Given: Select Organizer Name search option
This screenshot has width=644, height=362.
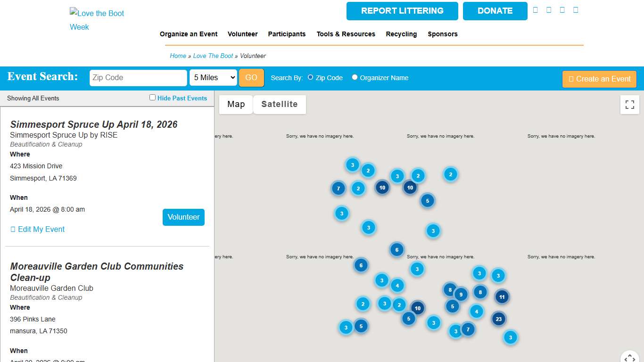Looking at the screenshot, I should tap(355, 77).
